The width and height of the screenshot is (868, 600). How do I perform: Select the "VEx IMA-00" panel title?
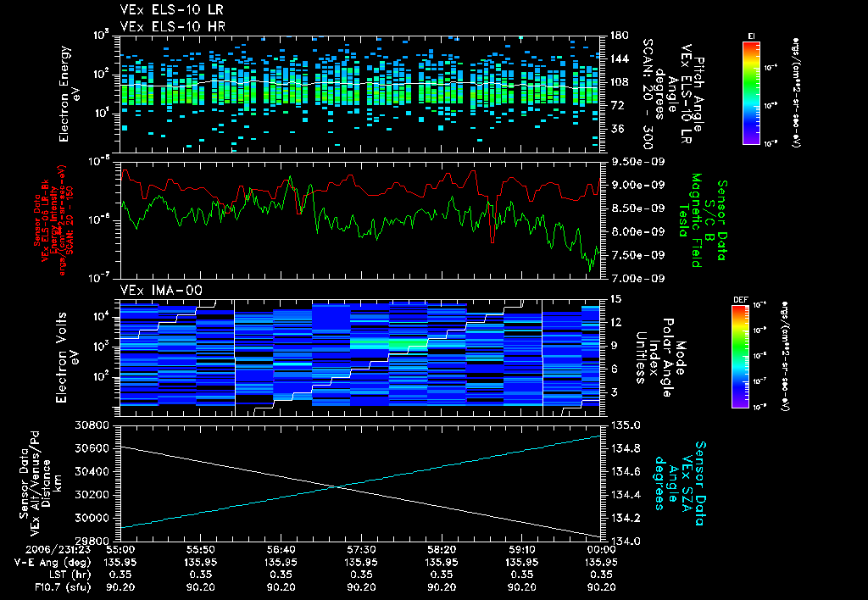(161, 290)
